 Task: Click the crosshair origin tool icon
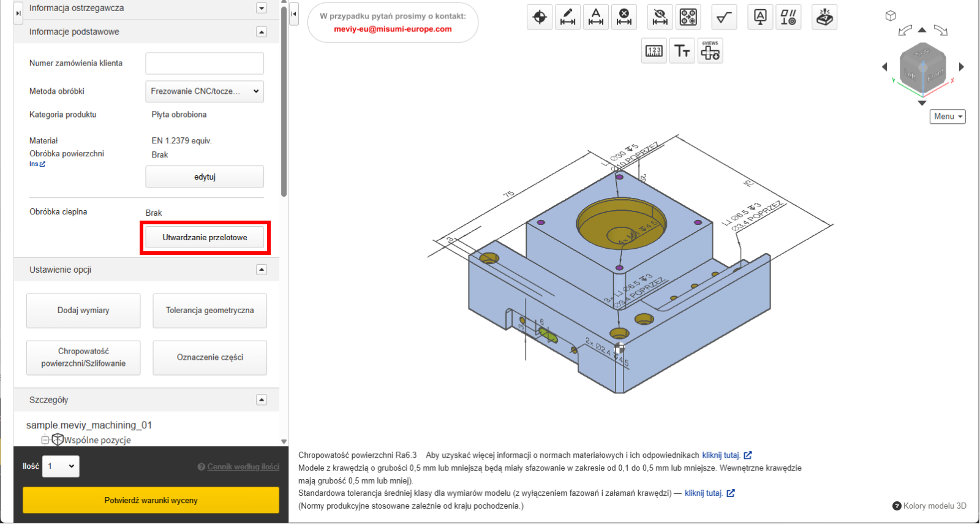tap(540, 17)
